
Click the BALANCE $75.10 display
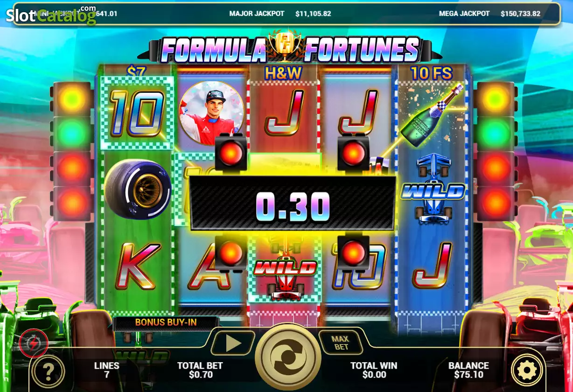(x=468, y=370)
